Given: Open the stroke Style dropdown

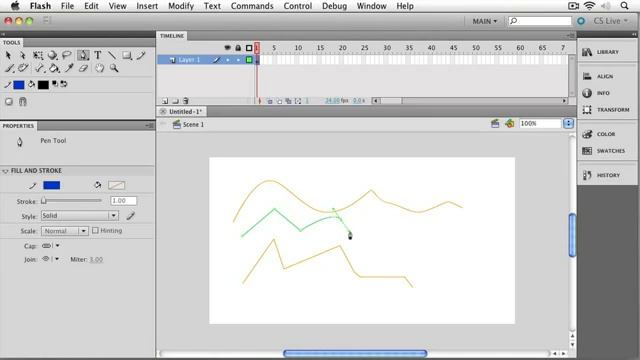Looking at the screenshot, I should tap(80, 216).
